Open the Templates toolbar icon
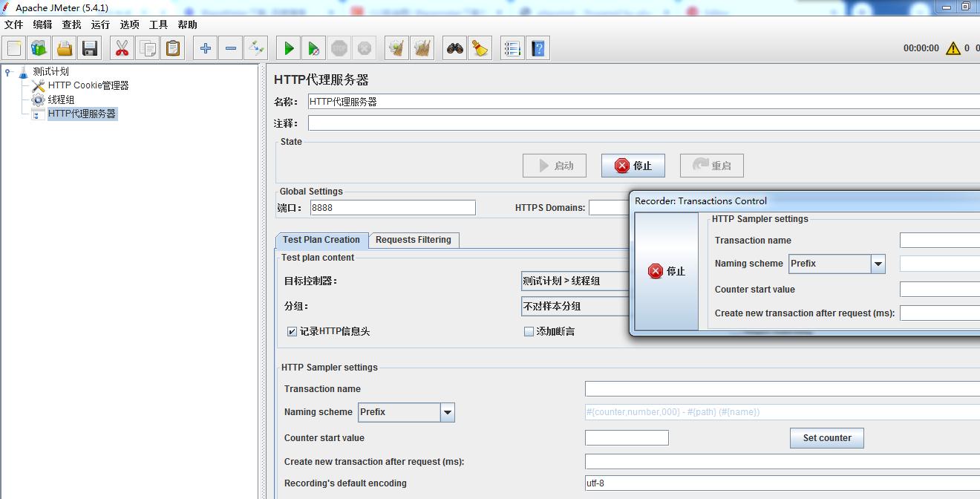980x499 pixels. pyautogui.click(x=39, y=48)
